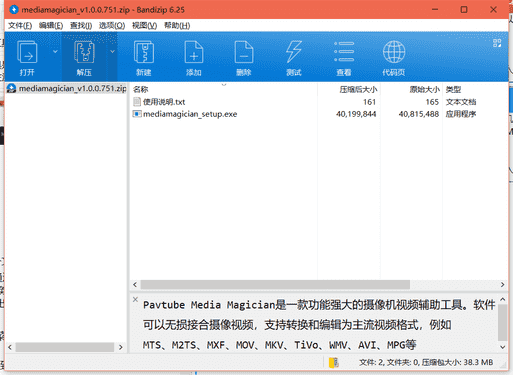Select mediamagician_v1.0.0.751.zip in the tree
This screenshot has height=375, width=513.
[x=66, y=88]
